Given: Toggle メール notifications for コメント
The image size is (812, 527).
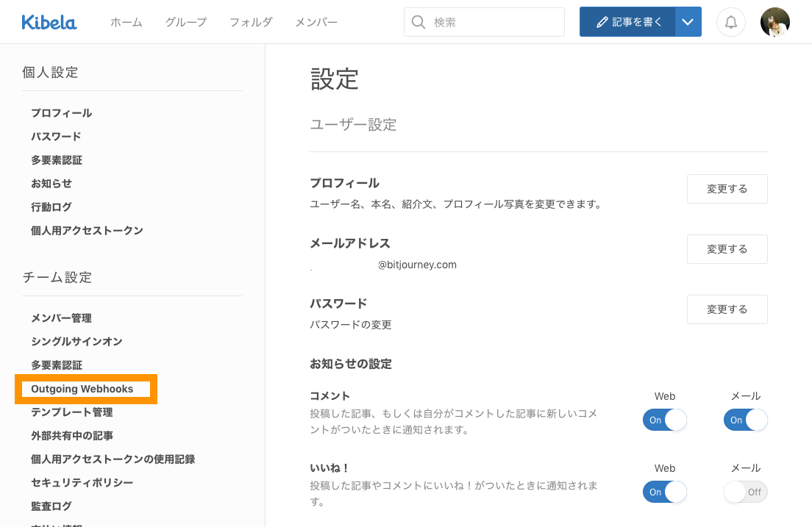Looking at the screenshot, I should click(745, 420).
